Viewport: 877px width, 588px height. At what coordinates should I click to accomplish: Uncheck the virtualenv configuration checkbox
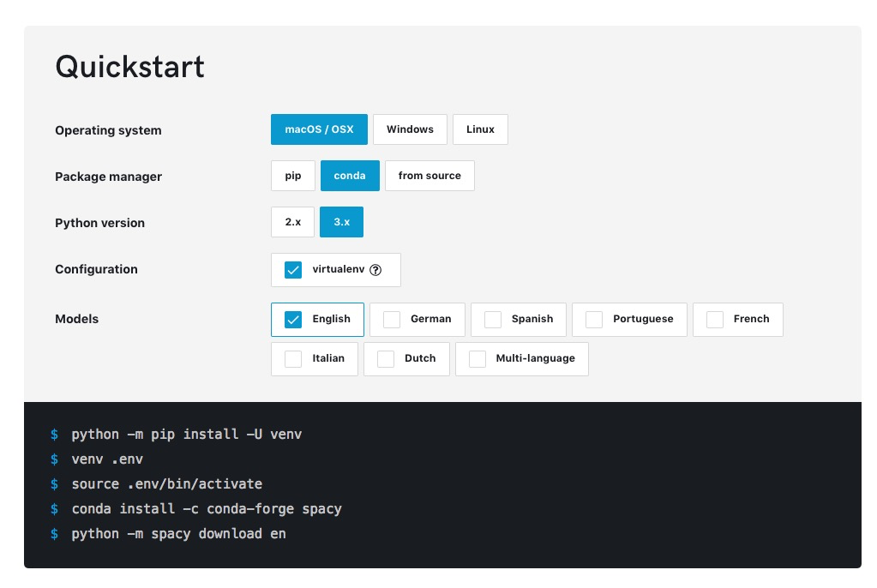coord(293,270)
